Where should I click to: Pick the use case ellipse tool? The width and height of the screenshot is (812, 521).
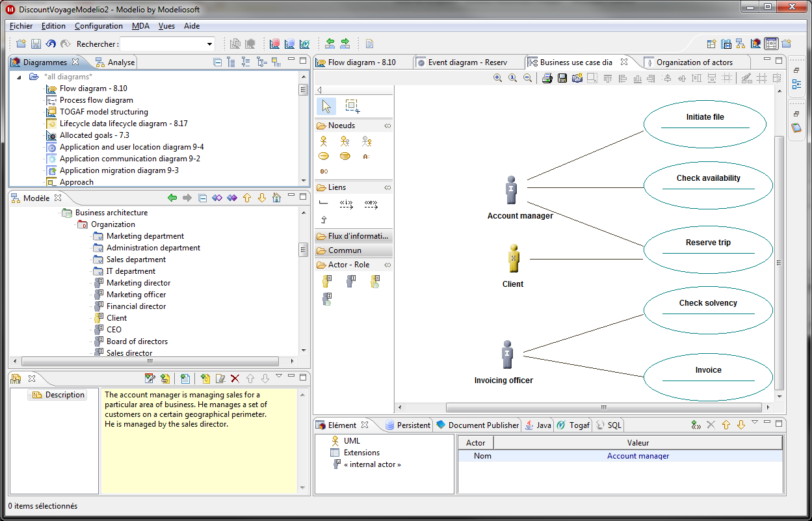pos(323,156)
